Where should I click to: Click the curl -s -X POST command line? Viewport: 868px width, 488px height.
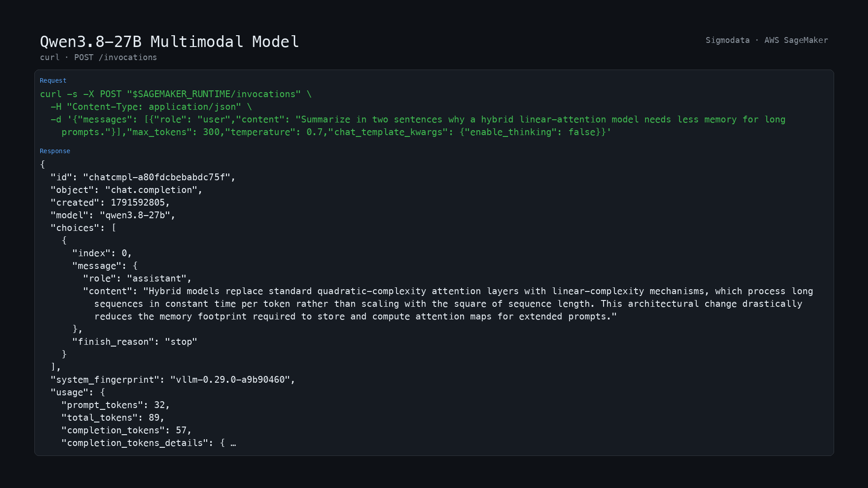point(176,94)
